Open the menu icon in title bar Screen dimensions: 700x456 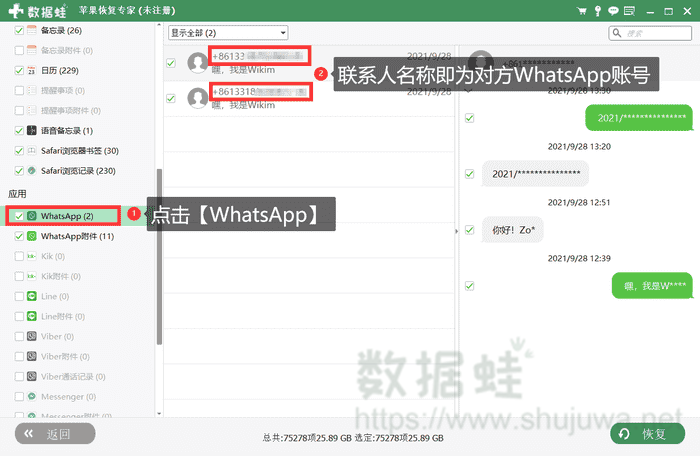629,11
